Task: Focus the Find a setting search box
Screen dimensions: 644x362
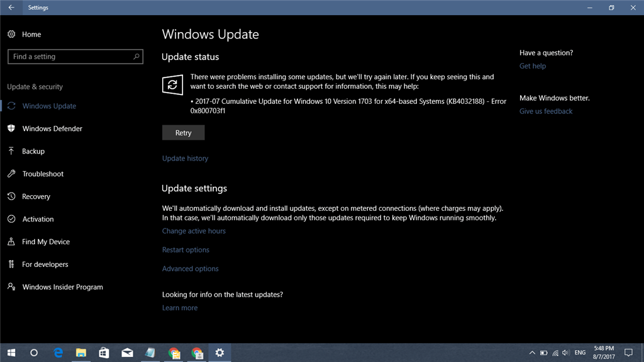Action: (x=75, y=57)
